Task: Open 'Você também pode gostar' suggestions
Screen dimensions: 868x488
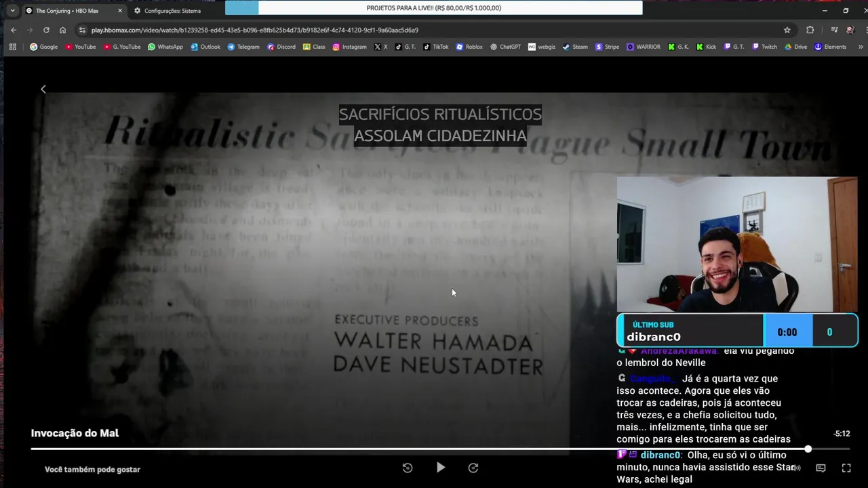Action: pos(92,469)
